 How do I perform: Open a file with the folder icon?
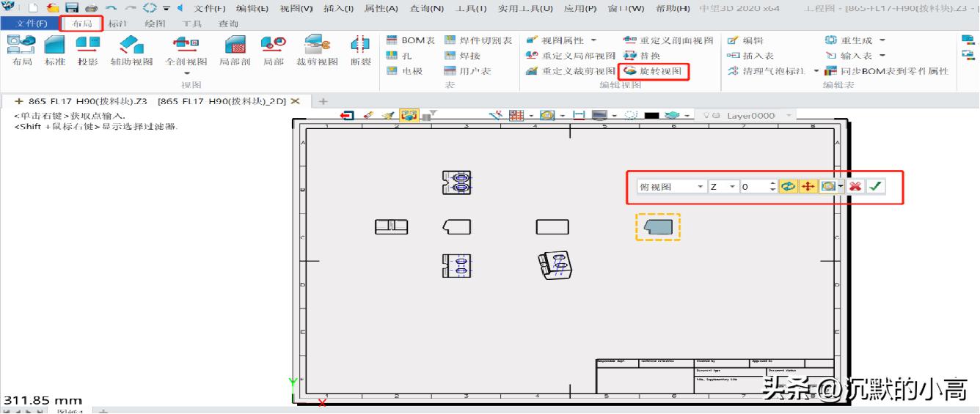(x=52, y=8)
